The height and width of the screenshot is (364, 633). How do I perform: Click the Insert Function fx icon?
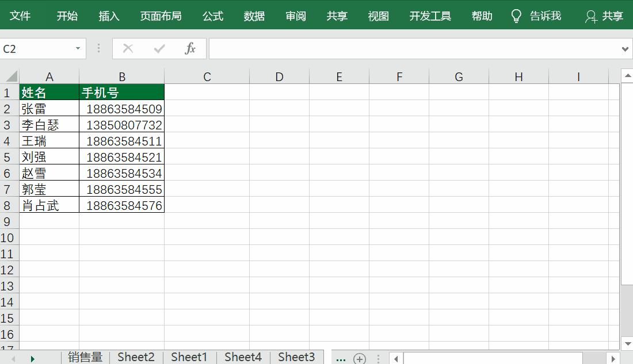point(191,48)
